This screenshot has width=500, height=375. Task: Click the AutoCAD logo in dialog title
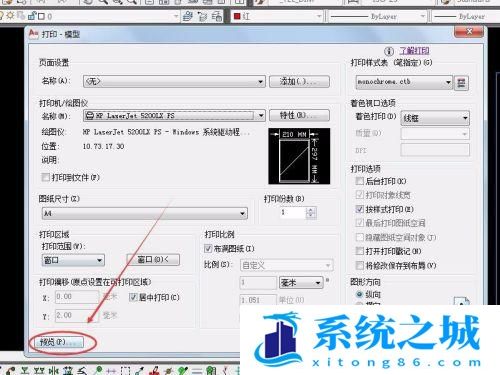34,34
